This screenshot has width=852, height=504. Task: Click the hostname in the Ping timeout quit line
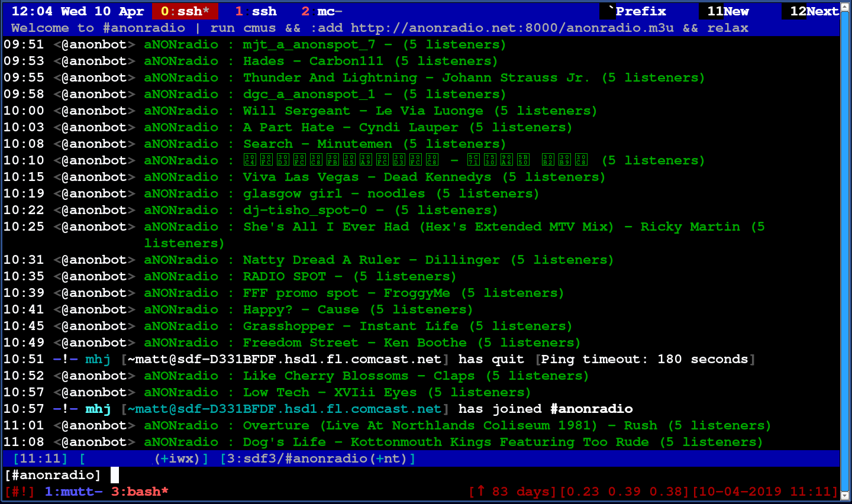point(284,359)
